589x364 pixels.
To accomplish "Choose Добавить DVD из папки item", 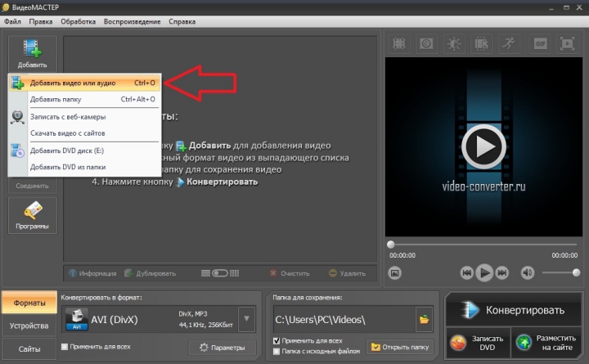I will point(85,167).
